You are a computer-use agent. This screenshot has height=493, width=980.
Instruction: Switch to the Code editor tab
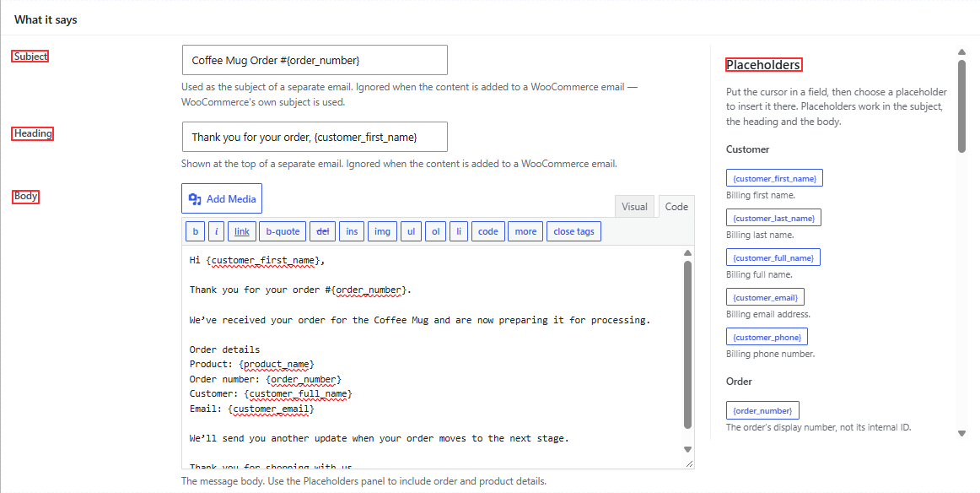(676, 207)
